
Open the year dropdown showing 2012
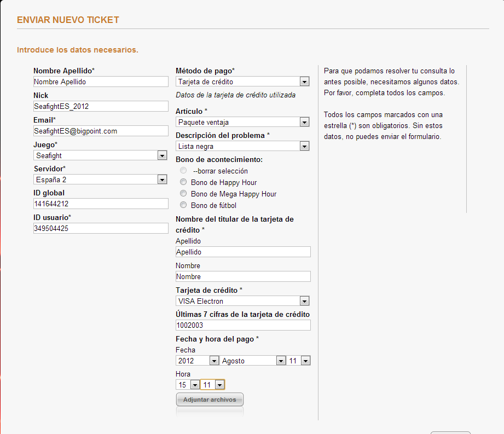point(197,361)
